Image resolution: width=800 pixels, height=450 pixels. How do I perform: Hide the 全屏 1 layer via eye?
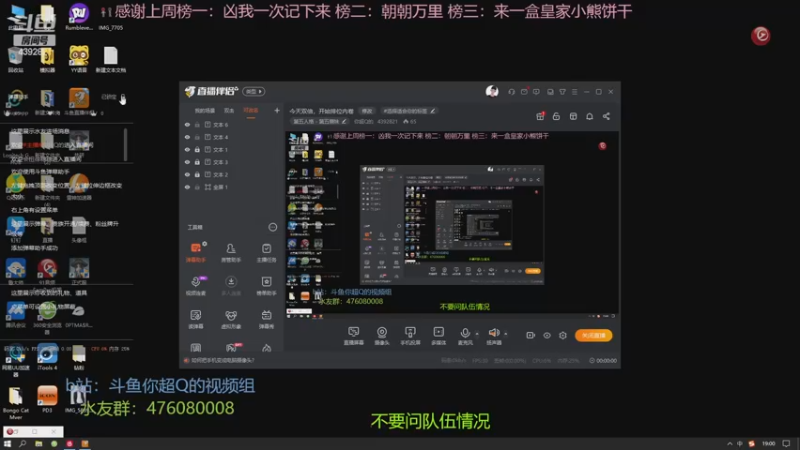click(187, 187)
